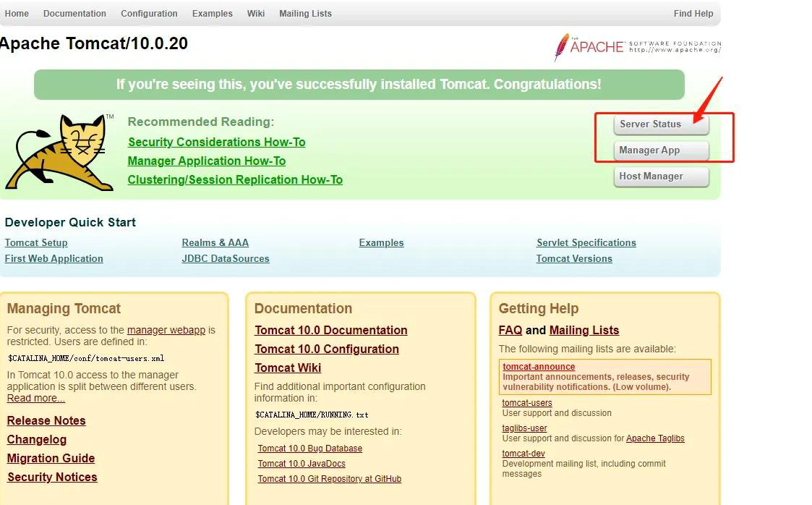Follow the Tomcat Versions link
Image resolution: width=812 pixels, height=505 pixels.
(x=574, y=258)
